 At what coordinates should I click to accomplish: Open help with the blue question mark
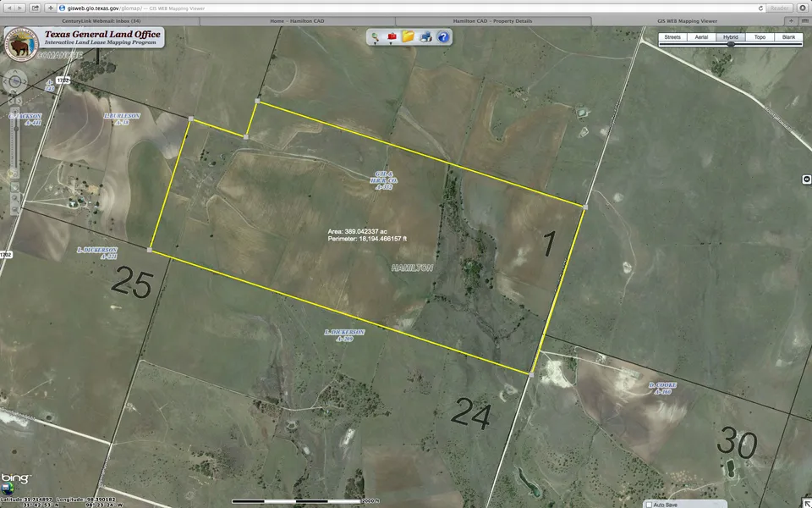click(x=443, y=37)
